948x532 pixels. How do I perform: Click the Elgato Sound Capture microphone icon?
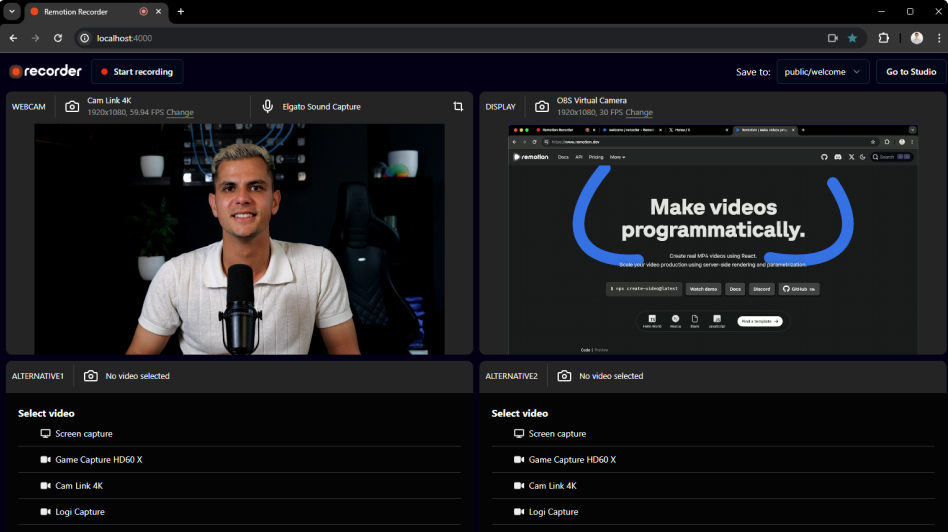pyautogui.click(x=268, y=107)
